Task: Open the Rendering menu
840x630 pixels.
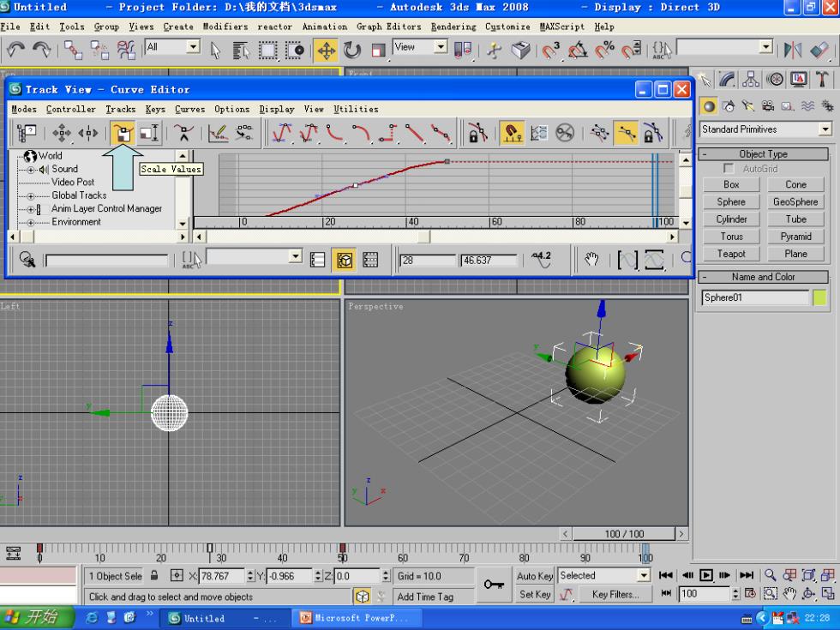Action: tap(453, 27)
